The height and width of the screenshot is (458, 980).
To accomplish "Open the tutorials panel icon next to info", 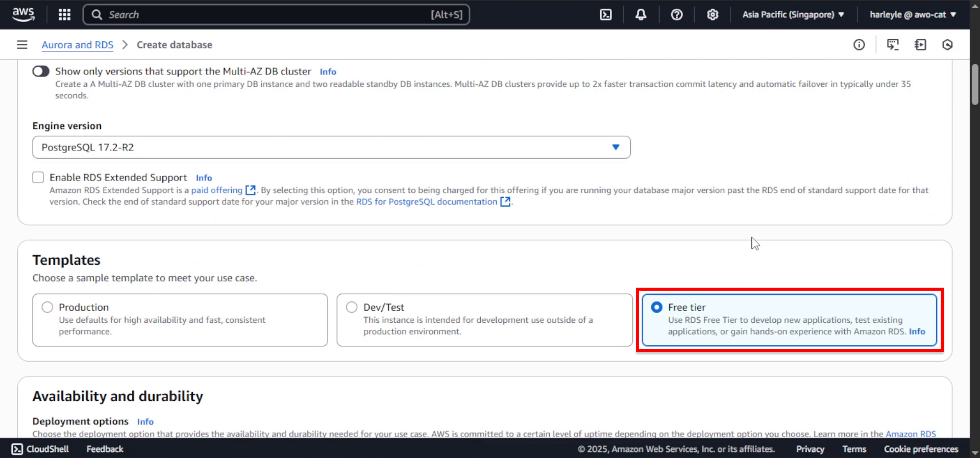I will (x=893, y=45).
